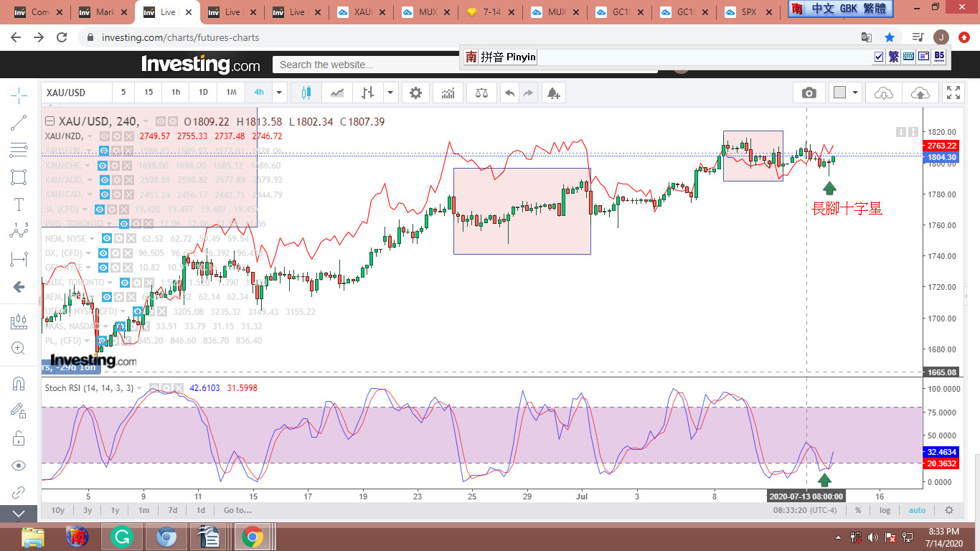The width and height of the screenshot is (980, 551).
Task: Click the compare symbols scales icon
Action: (x=481, y=93)
